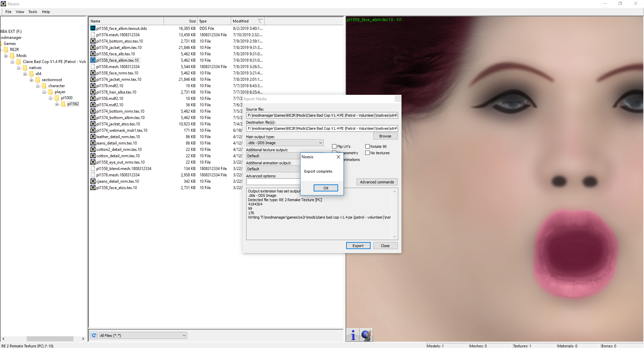Select pl1000 in the folder tree
This screenshot has width=644, height=348.
[x=67, y=98]
